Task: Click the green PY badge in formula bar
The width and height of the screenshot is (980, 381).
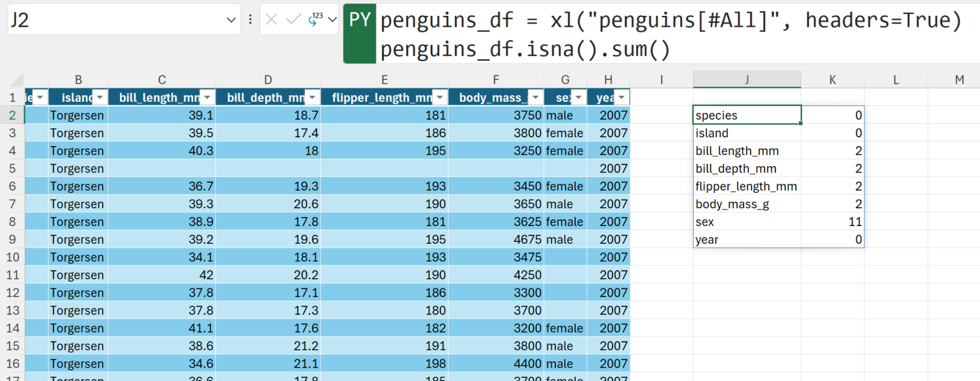Action: 360,20
